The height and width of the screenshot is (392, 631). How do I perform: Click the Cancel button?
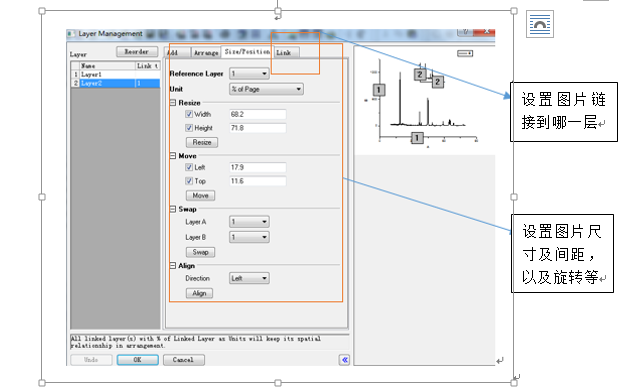(x=184, y=360)
